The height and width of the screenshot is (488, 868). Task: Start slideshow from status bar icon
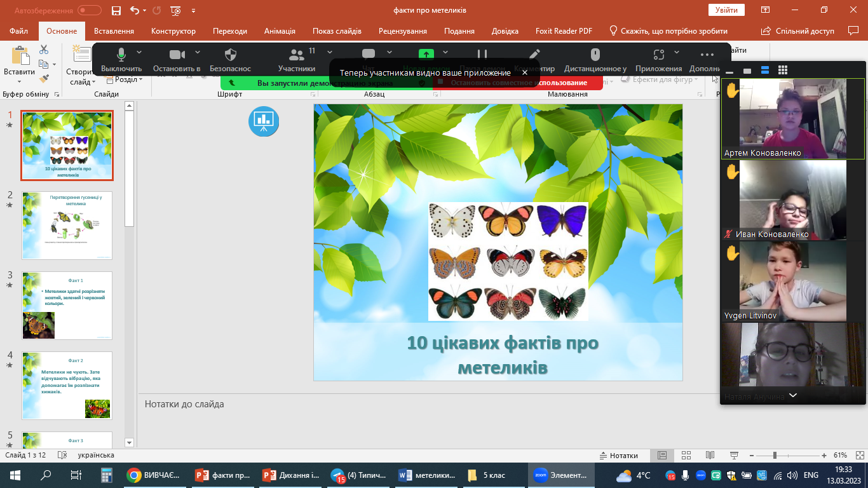tap(734, 456)
